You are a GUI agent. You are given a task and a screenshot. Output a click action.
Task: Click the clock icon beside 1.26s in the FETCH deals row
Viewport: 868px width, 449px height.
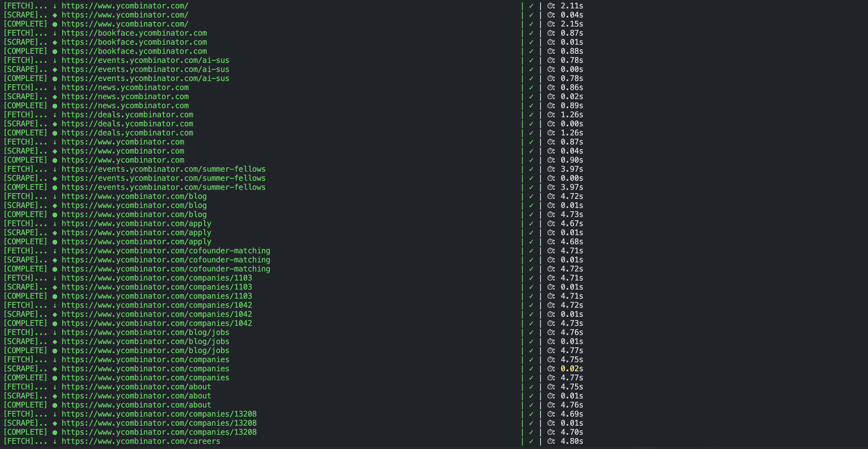pos(551,115)
